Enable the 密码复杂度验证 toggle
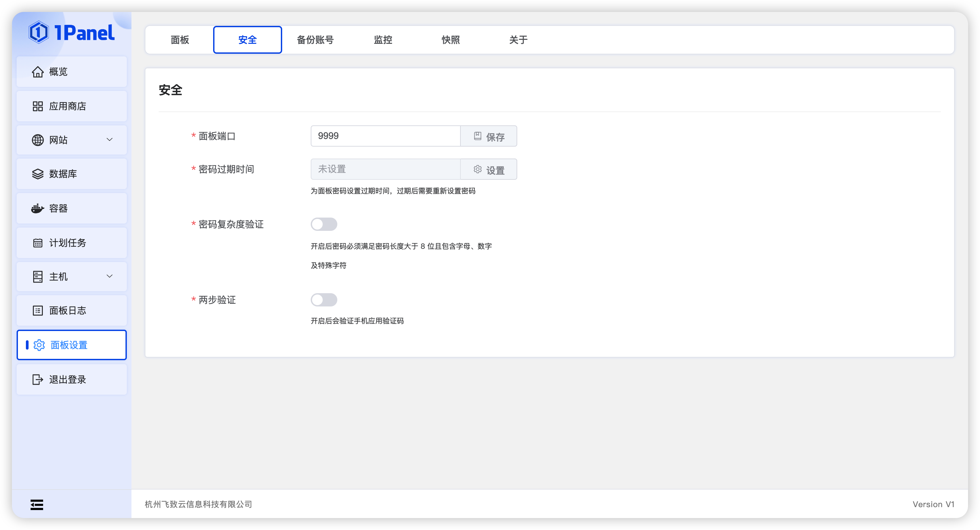The height and width of the screenshot is (530, 980). tap(324, 224)
